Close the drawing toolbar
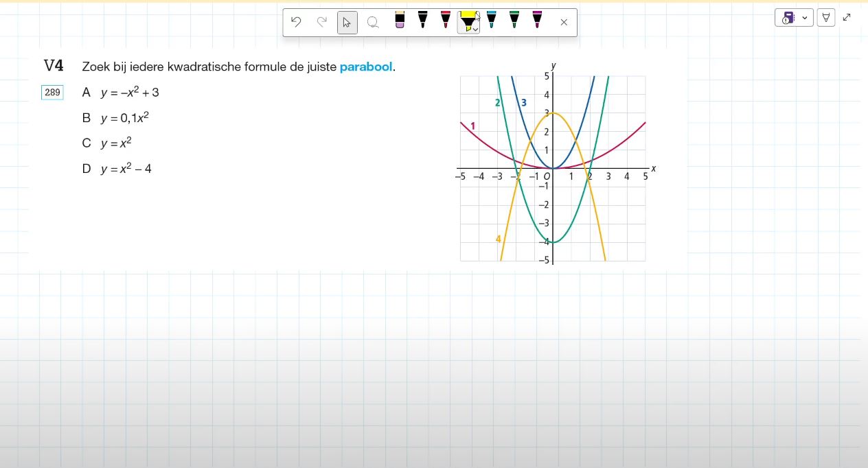868x468 pixels. pos(564,22)
